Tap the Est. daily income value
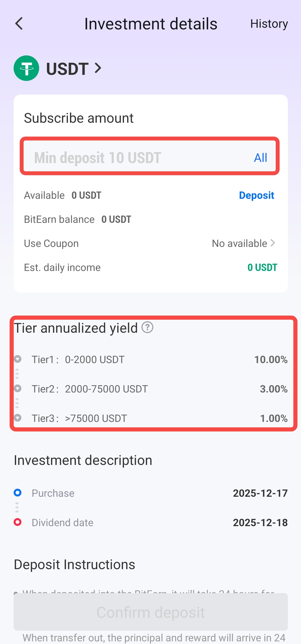301x644 pixels. click(x=262, y=268)
